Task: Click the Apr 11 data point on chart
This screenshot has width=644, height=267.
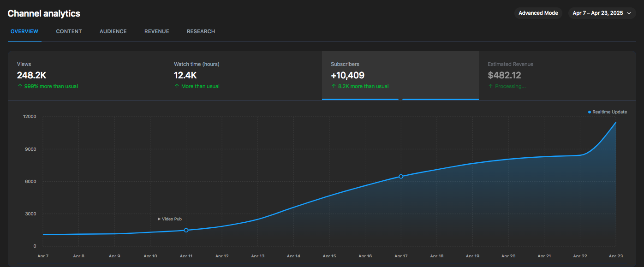Action: (186, 230)
